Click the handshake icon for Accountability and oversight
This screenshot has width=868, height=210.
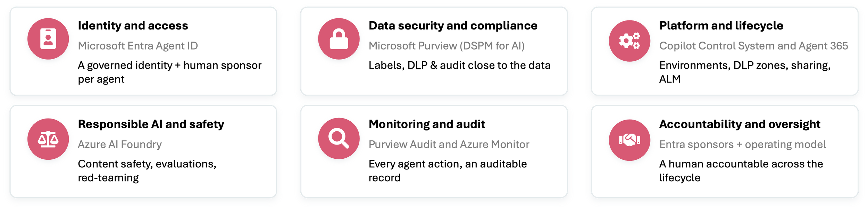[629, 140]
